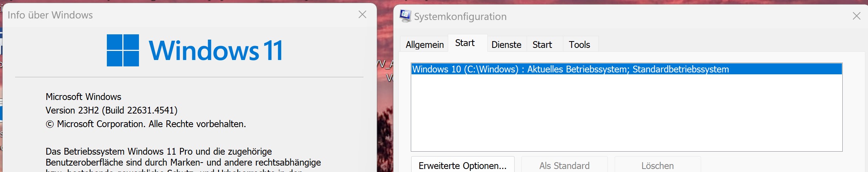
Task: Switch to the Allgemein tab
Action: pyautogui.click(x=425, y=45)
